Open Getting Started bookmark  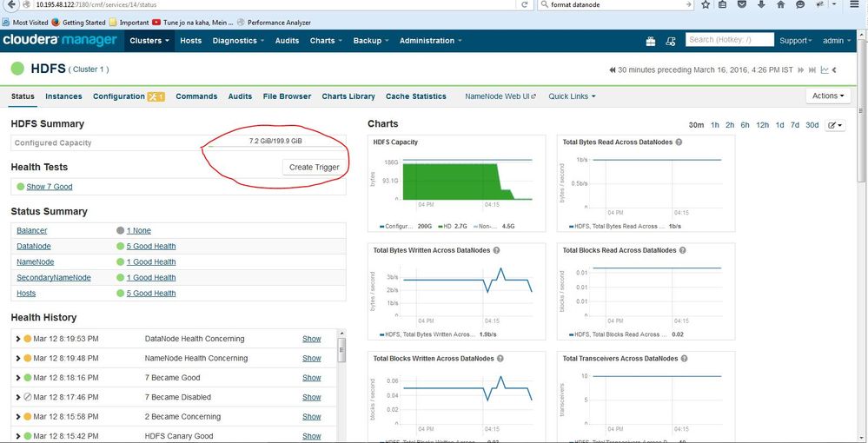pyautogui.click(x=78, y=23)
